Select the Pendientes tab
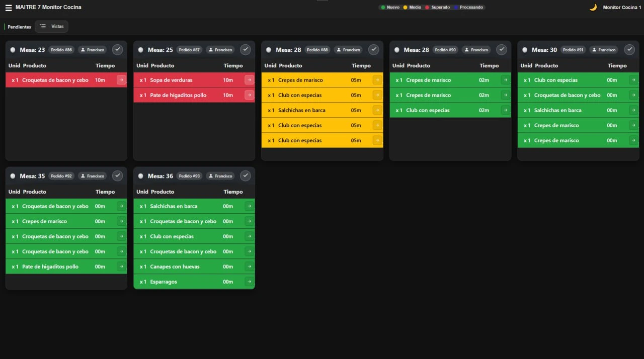This screenshot has width=644, height=359. point(19,27)
